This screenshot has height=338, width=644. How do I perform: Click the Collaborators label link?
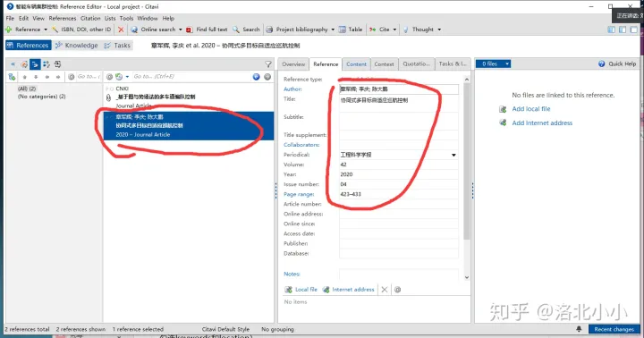[x=301, y=145]
